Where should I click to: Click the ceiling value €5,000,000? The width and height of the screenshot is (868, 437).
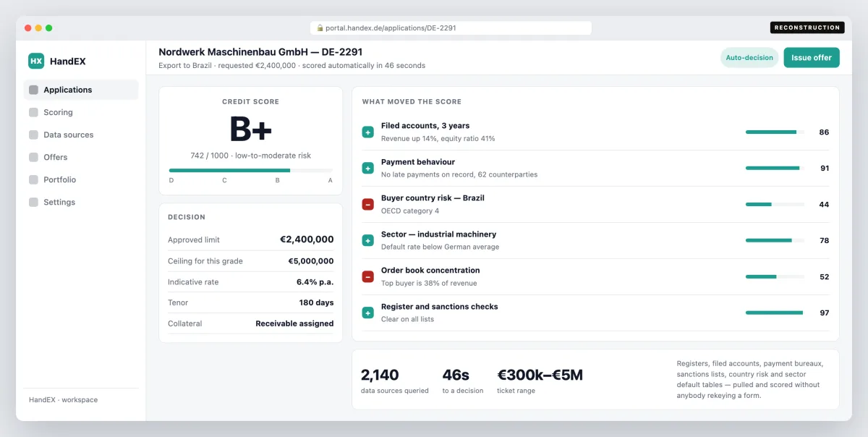coord(311,261)
